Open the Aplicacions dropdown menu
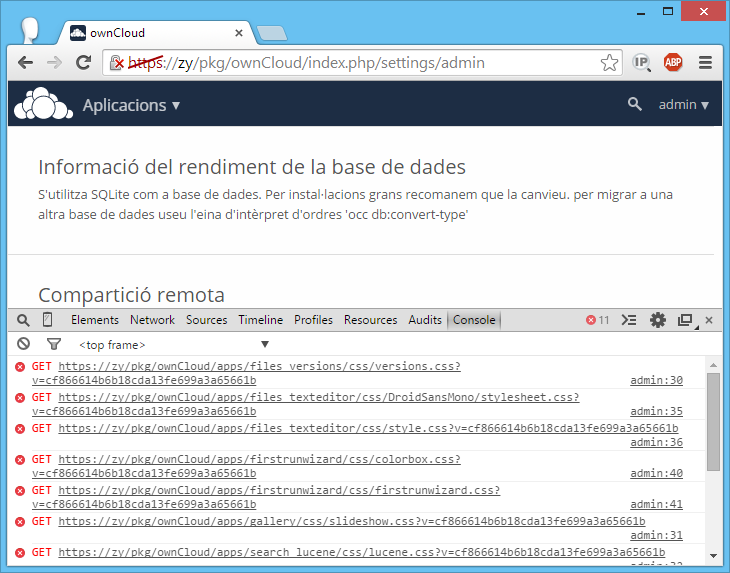Screen dimensions: 730x573 tap(131, 105)
